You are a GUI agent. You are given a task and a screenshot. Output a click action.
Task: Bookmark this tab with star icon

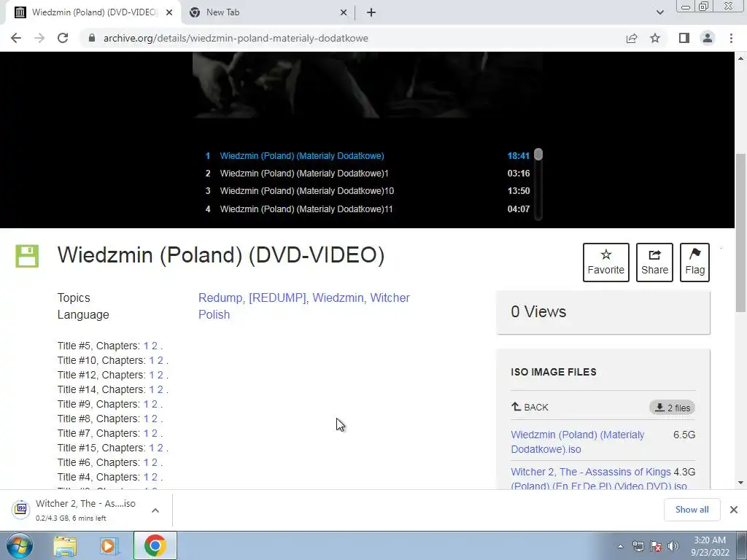click(x=655, y=38)
